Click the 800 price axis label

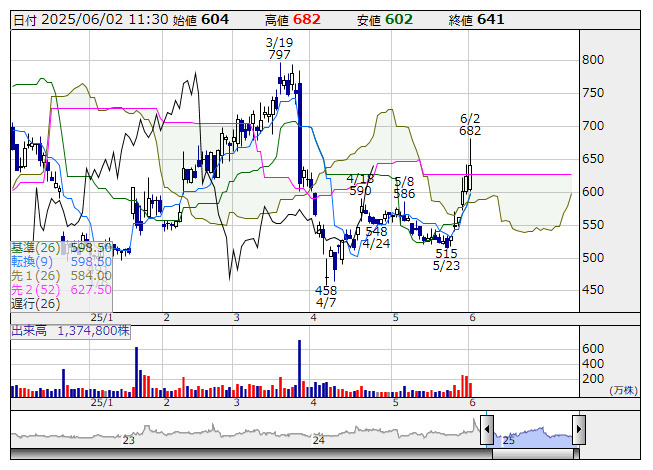pos(593,60)
